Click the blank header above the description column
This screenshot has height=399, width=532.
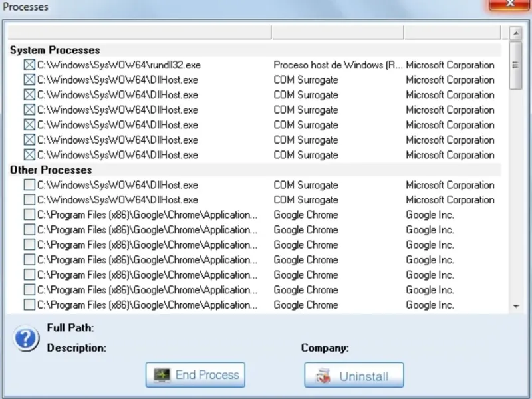(x=338, y=32)
